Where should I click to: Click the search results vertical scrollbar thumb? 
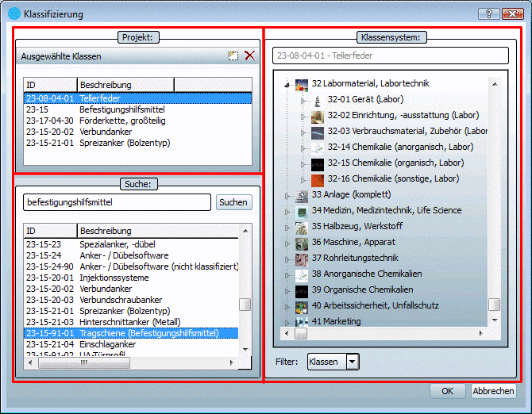[245, 305]
